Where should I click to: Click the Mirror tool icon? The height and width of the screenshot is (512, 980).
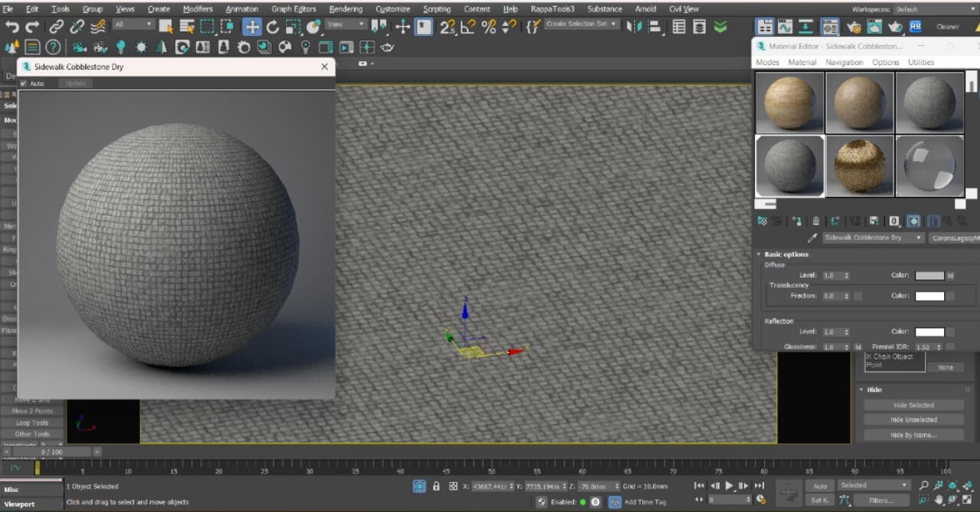633,27
